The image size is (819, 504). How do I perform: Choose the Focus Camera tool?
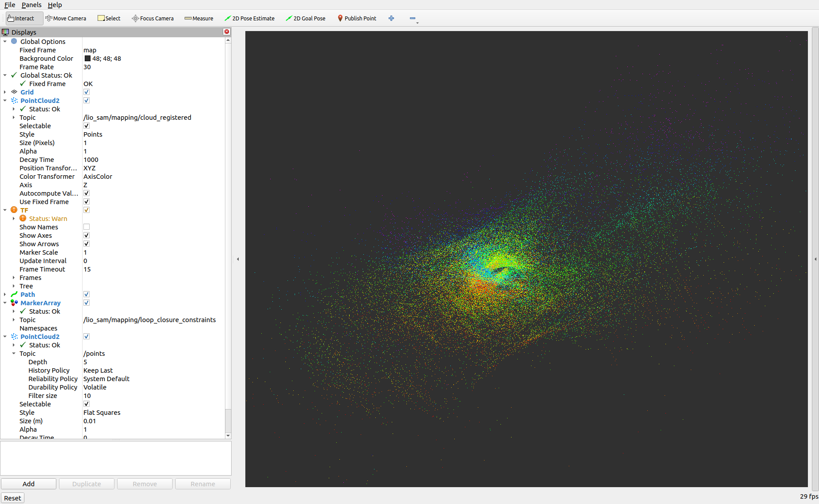(153, 18)
